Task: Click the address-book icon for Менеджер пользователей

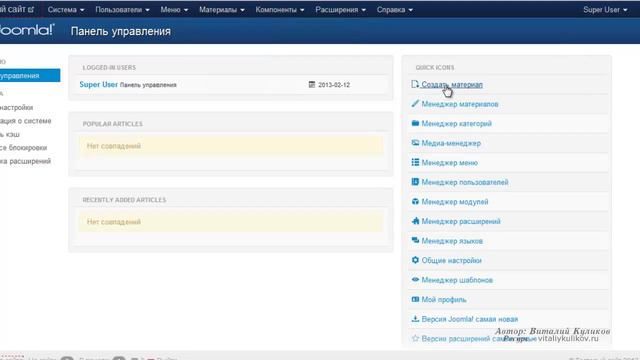Action: coord(415,182)
